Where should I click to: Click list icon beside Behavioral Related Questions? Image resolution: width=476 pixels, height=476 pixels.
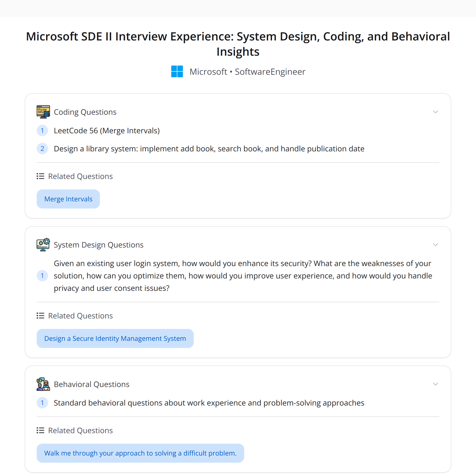40,430
